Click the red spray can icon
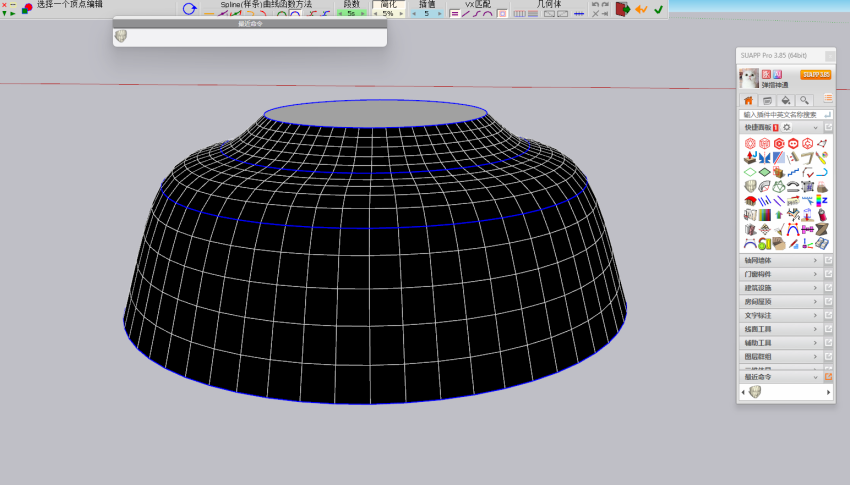850x485 pixels. click(x=822, y=215)
